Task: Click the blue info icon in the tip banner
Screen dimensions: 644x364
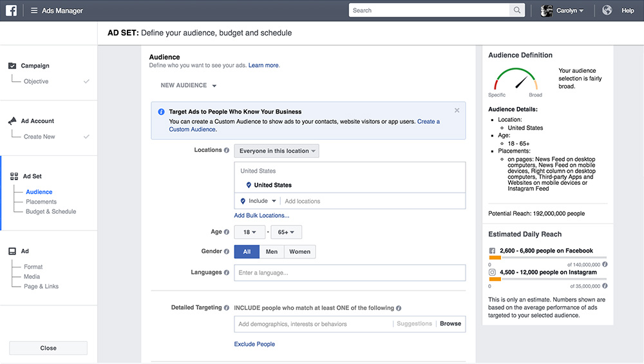Action: [x=161, y=111]
